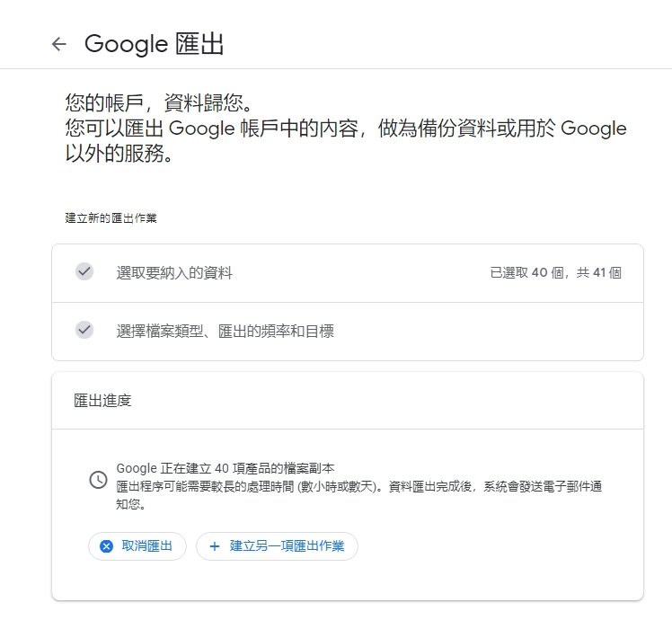This screenshot has width=672, height=629.
Task: Click the checkmark icon beside 選取要納入的資料
Action: (x=84, y=272)
